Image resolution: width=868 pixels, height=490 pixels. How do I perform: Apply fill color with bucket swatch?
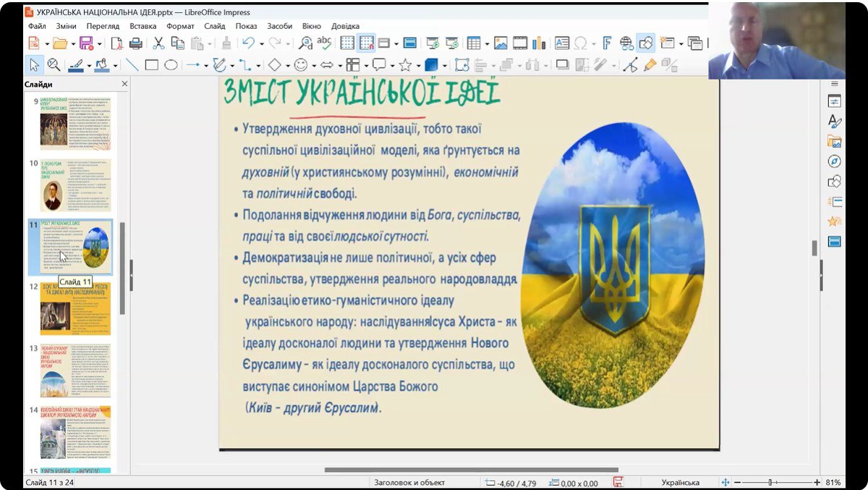102,64
